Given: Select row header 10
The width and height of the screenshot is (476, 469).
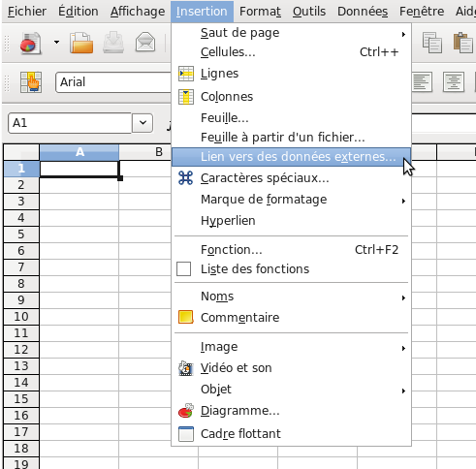Looking at the screenshot, I should [21, 317].
